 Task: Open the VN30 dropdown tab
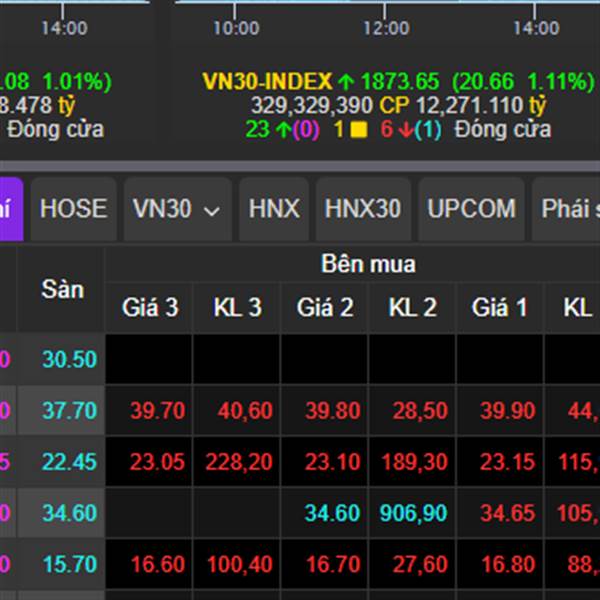178,209
